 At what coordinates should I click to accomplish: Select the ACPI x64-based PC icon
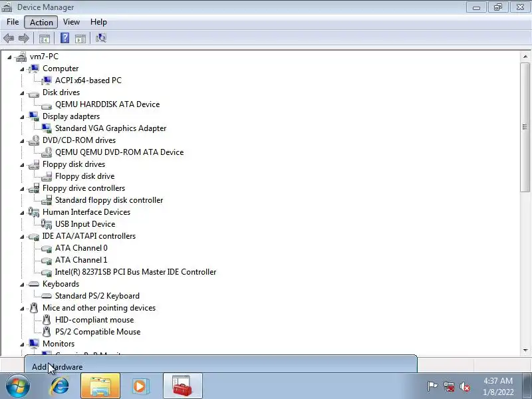[47, 80]
